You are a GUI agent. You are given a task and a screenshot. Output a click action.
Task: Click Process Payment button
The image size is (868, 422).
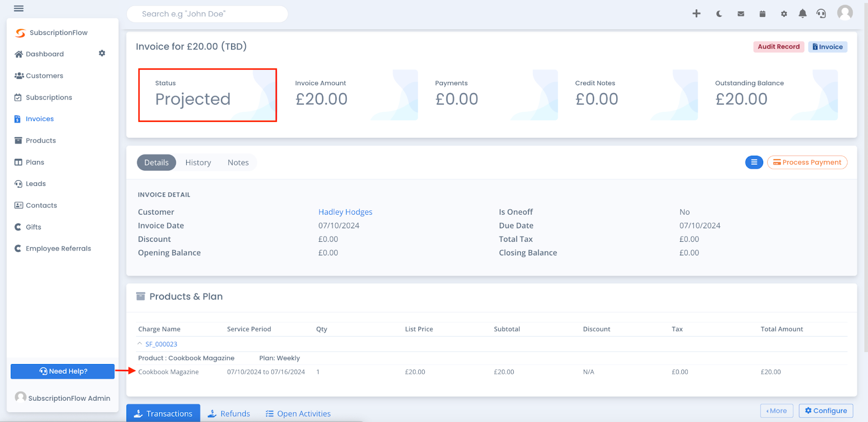[807, 162]
